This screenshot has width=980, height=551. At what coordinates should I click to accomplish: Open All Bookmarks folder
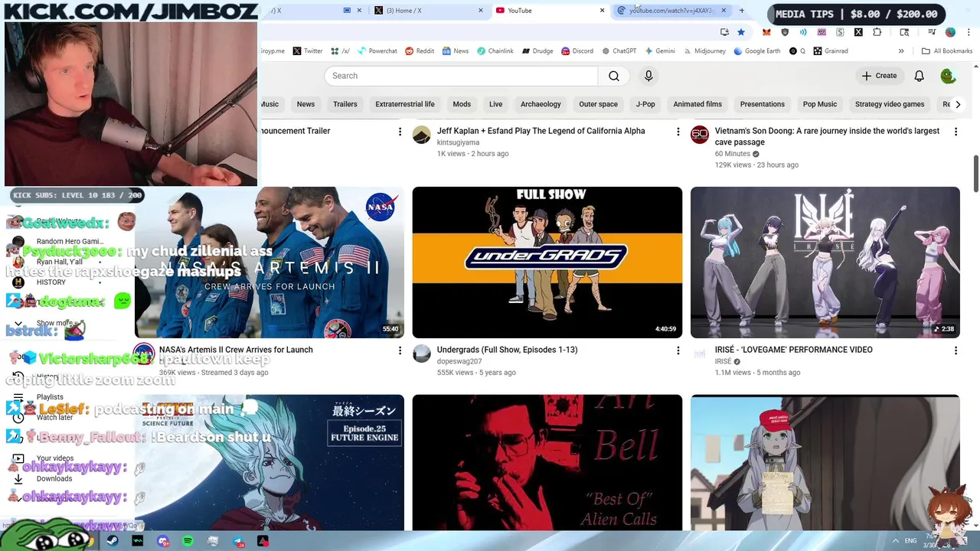pos(947,51)
